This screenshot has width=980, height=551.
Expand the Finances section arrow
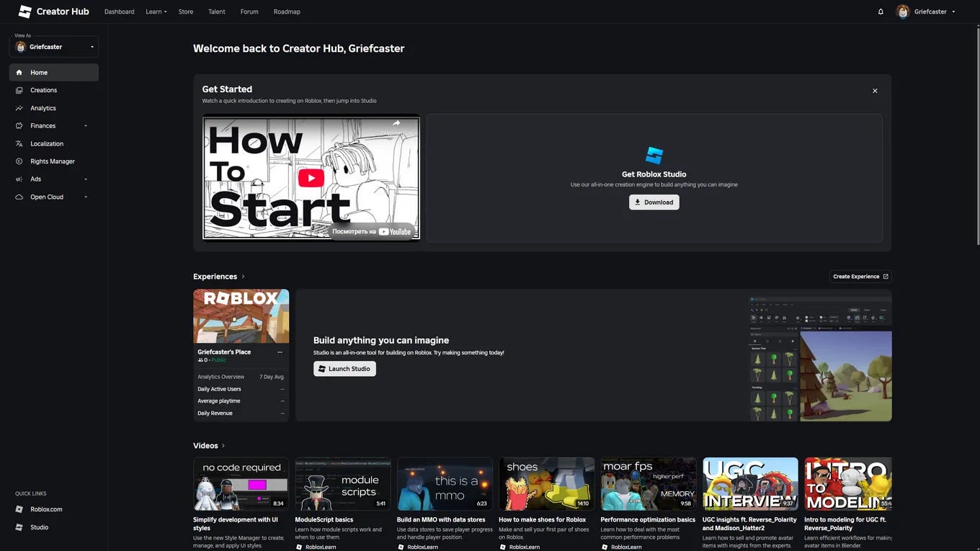(x=86, y=126)
